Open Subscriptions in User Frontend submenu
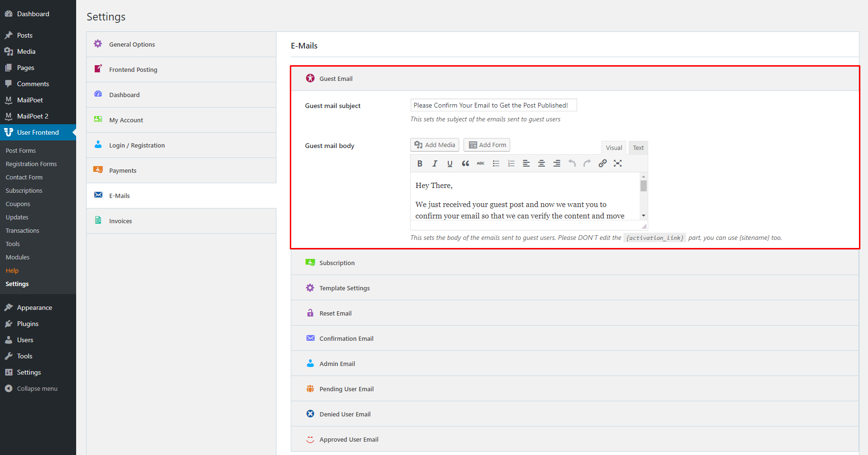Image resolution: width=868 pixels, height=455 pixels. pos(24,190)
